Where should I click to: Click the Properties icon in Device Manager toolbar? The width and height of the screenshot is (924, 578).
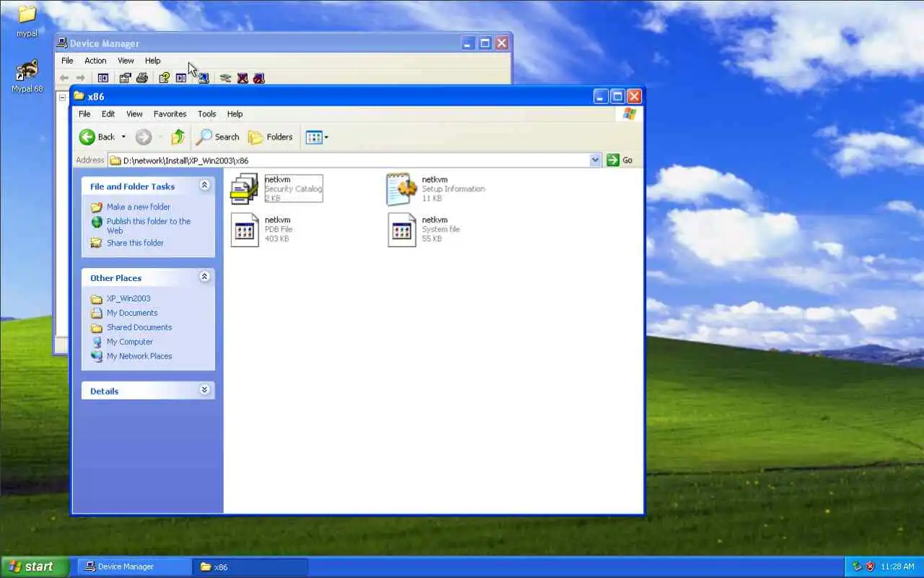point(125,78)
